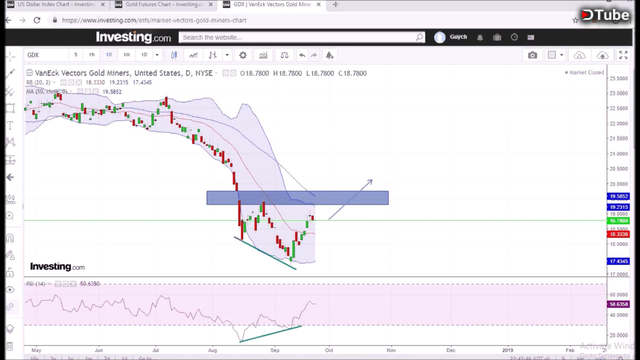Expand the chart style dropdown arrow

tap(227, 55)
